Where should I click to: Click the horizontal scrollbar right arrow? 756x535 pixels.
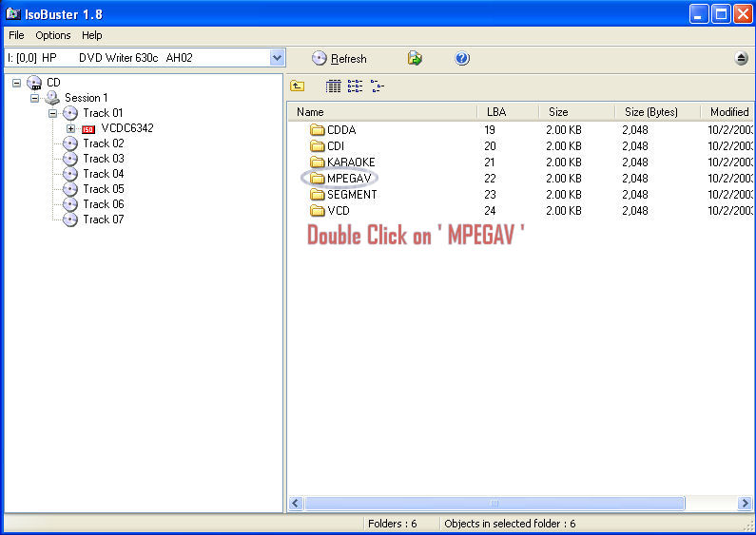click(x=745, y=504)
